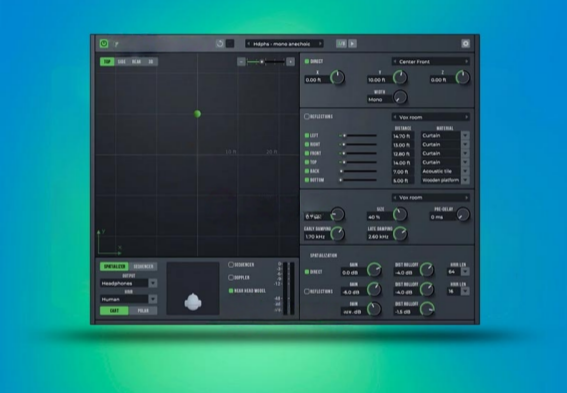Open the gear settings icon
Viewport: 567px width, 393px height.
(466, 44)
